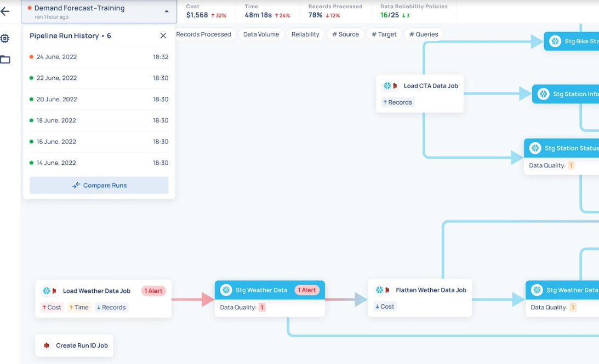The height and width of the screenshot is (364, 599).
Task: Click Data Quality badge on Stg Station Status
Action: pyautogui.click(x=571, y=166)
